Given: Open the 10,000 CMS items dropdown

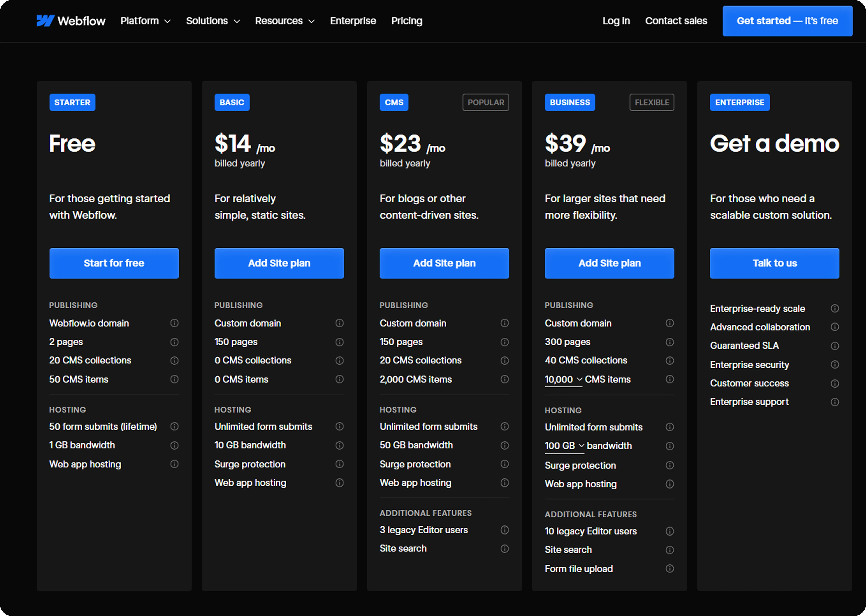Looking at the screenshot, I should point(564,380).
